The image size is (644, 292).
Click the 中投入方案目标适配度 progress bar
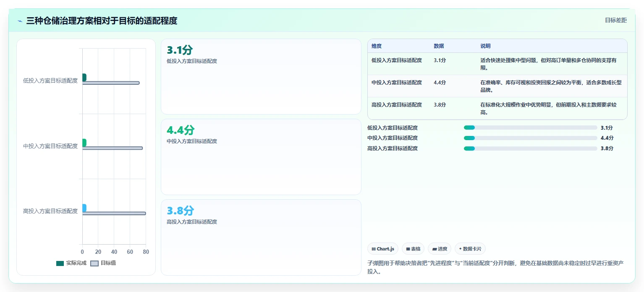coord(530,138)
